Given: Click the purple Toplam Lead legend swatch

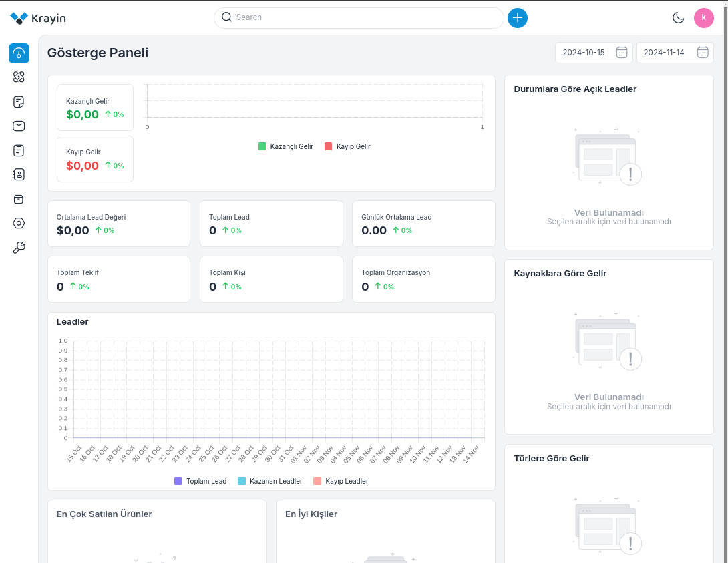Looking at the screenshot, I should point(178,481).
